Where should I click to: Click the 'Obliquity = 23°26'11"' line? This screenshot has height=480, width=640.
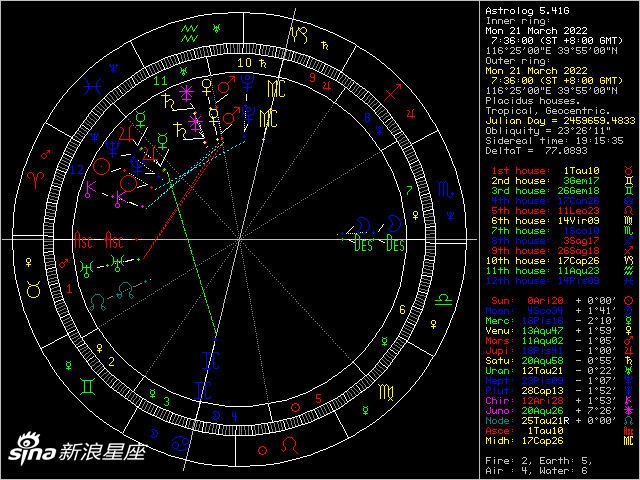[x=547, y=131]
